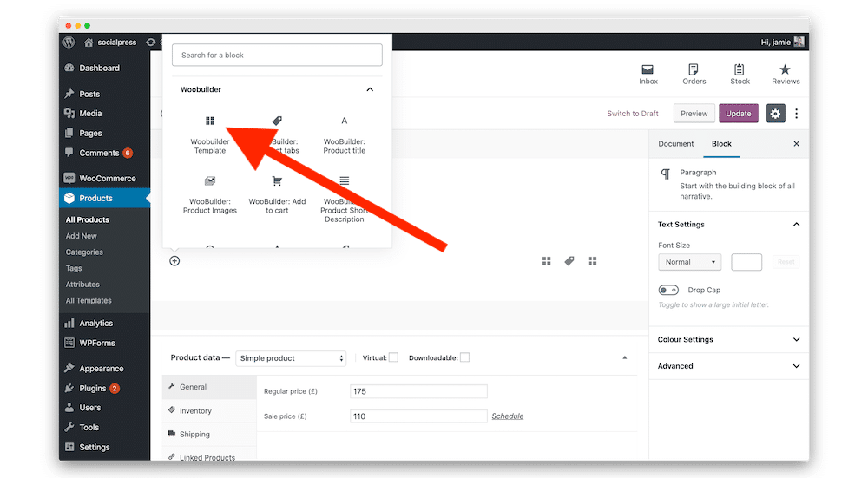Toggle the Drop Cap switch

(668, 290)
